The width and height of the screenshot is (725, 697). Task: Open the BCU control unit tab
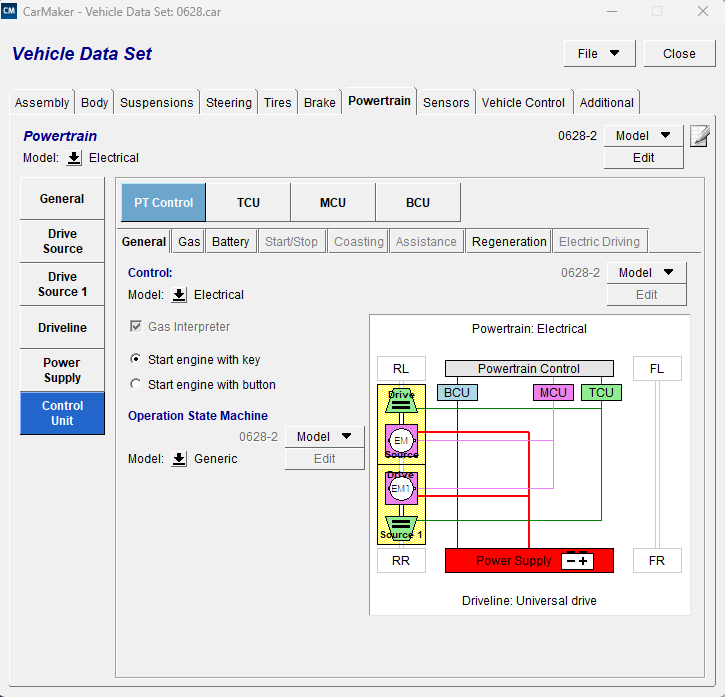tap(418, 203)
